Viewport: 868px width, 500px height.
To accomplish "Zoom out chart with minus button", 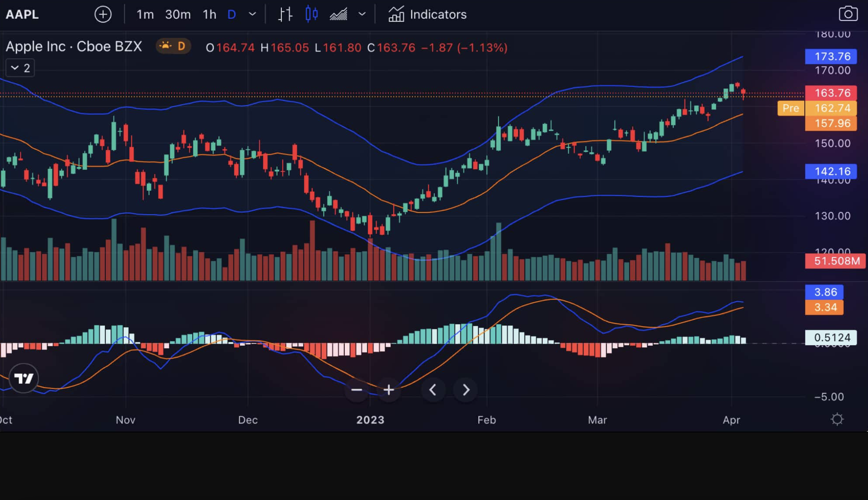I will (356, 390).
